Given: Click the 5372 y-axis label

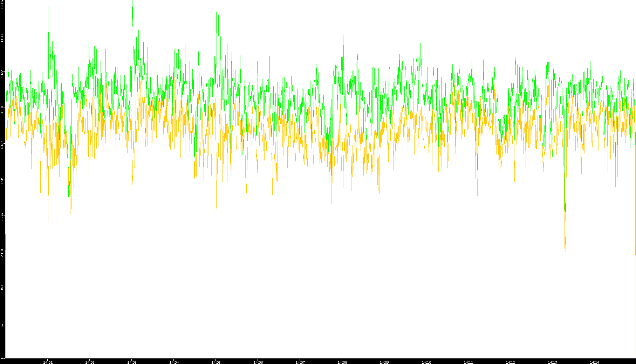Looking at the screenshot, I should click(2, 74).
